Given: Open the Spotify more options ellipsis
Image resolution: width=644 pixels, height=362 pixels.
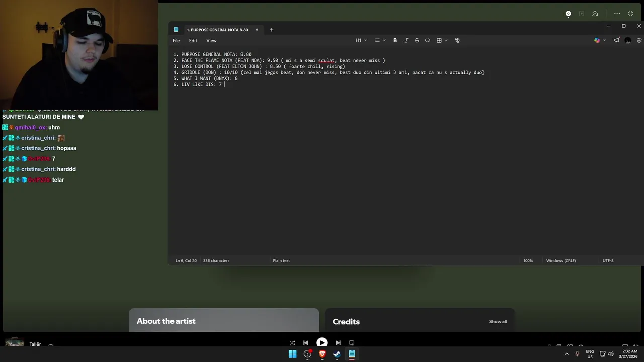Looking at the screenshot, I should pos(617,14).
